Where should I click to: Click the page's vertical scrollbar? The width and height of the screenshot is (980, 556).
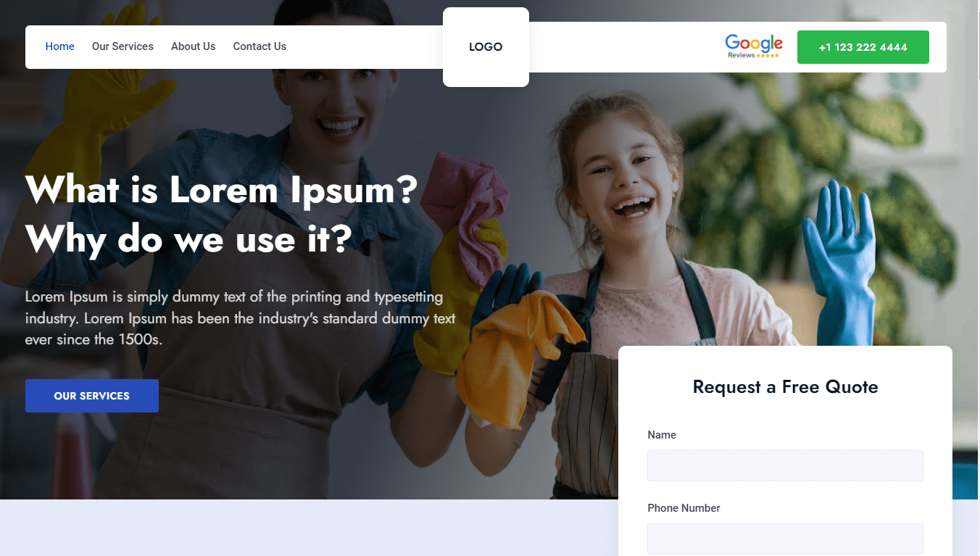(x=976, y=278)
